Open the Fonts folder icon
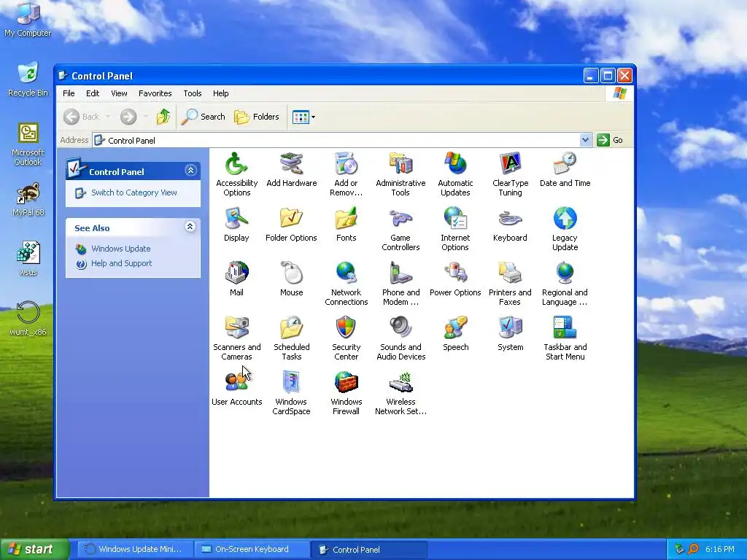Viewport: 747px width, 560px height. coord(346,219)
